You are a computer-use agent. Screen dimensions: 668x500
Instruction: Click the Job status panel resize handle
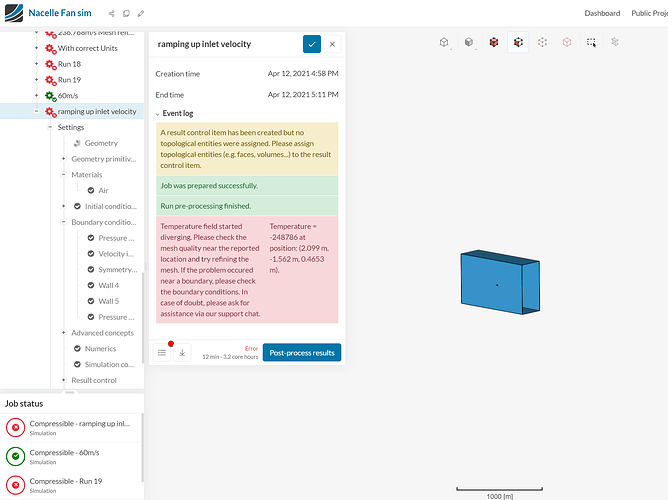(70, 392)
